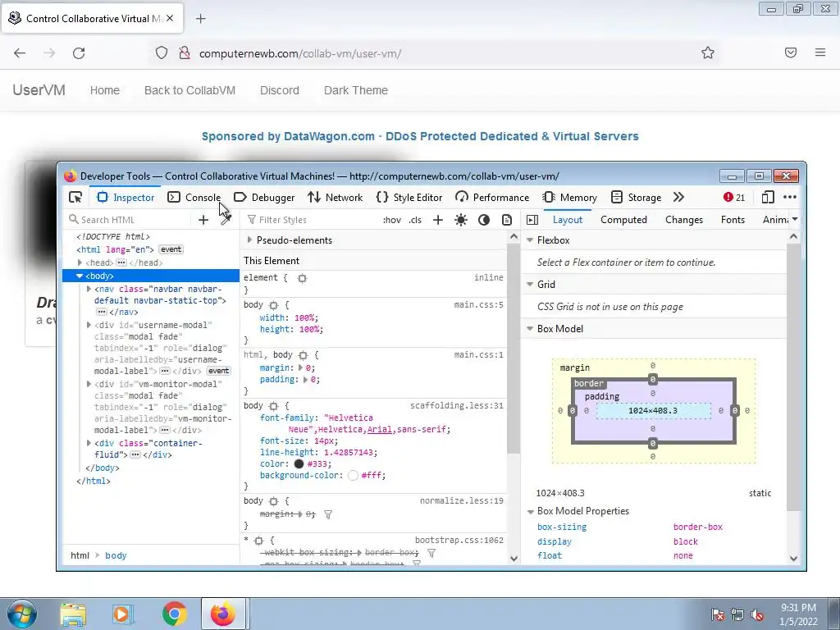
Task: Show more devtools tabs chevron
Action: [x=678, y=197]
